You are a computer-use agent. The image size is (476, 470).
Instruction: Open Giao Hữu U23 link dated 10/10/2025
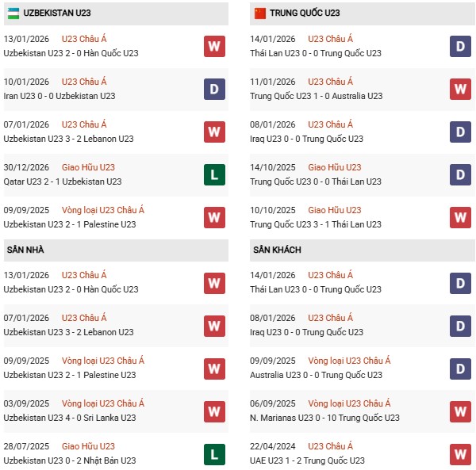334,210
